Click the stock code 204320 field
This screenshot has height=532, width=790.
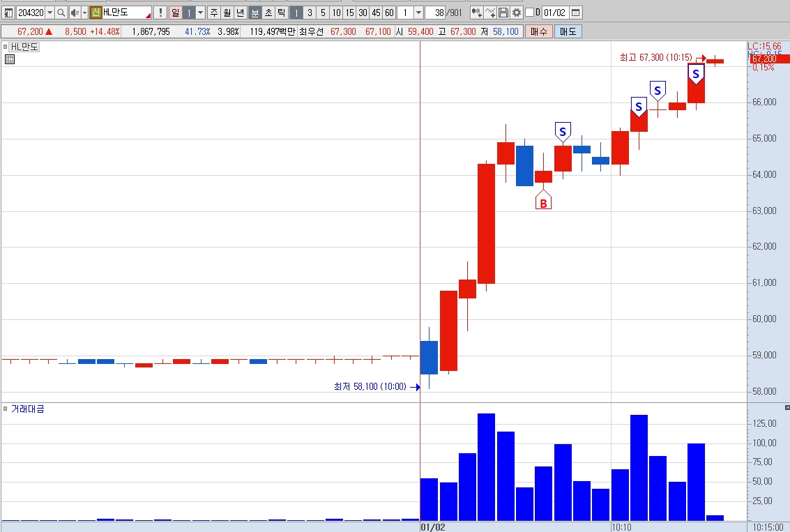pos(31,13)
